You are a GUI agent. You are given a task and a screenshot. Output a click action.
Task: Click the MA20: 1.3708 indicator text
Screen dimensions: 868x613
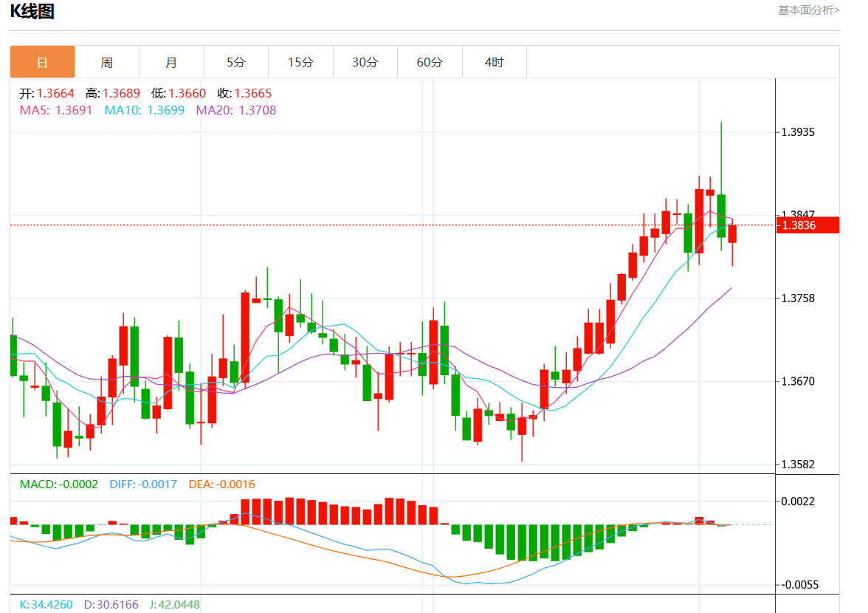point(236,110)
